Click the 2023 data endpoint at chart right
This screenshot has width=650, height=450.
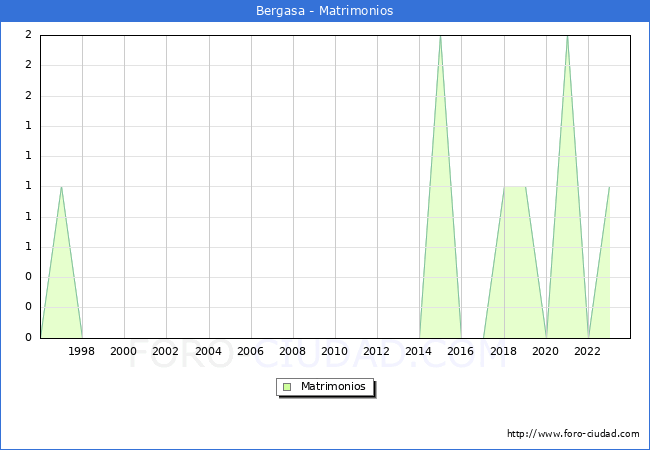(x=609, y=187)
